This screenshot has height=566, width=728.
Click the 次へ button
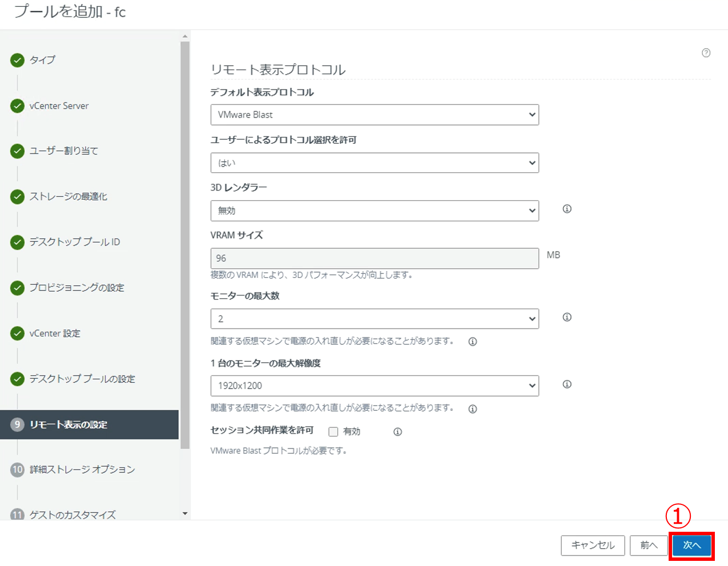[691, 545]
